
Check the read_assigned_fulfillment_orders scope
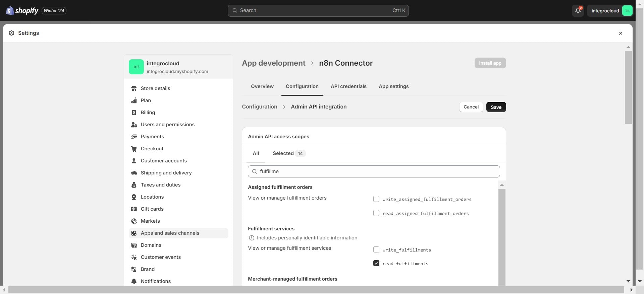376,213
